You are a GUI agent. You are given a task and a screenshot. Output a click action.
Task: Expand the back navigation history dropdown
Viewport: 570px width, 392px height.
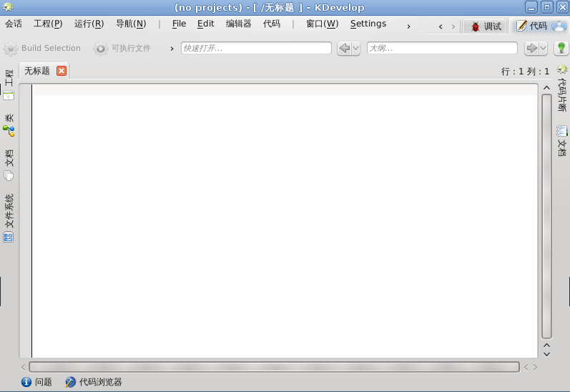click(355, 48)
